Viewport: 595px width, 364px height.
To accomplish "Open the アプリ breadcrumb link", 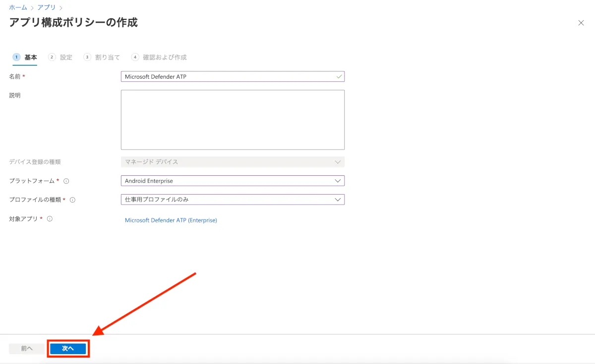I will (x=46, y=7).
